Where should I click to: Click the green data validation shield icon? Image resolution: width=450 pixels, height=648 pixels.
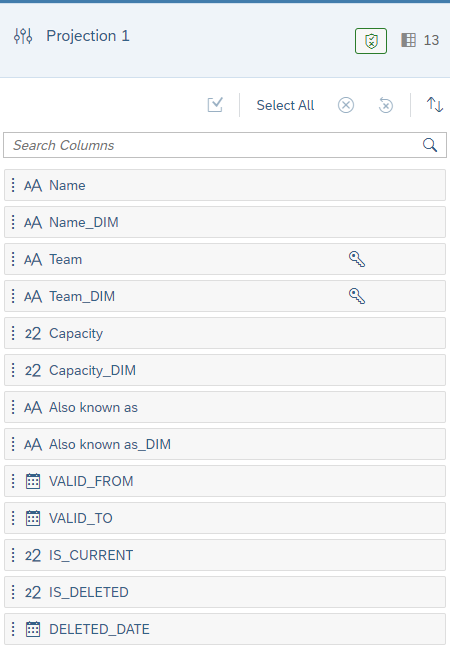[371, 41]
